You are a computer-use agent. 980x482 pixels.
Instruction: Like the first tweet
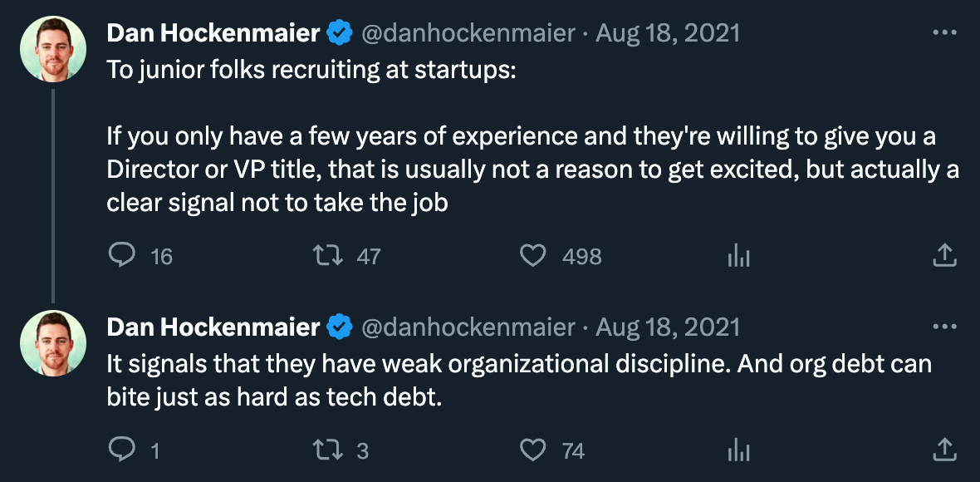click(536, 256)
